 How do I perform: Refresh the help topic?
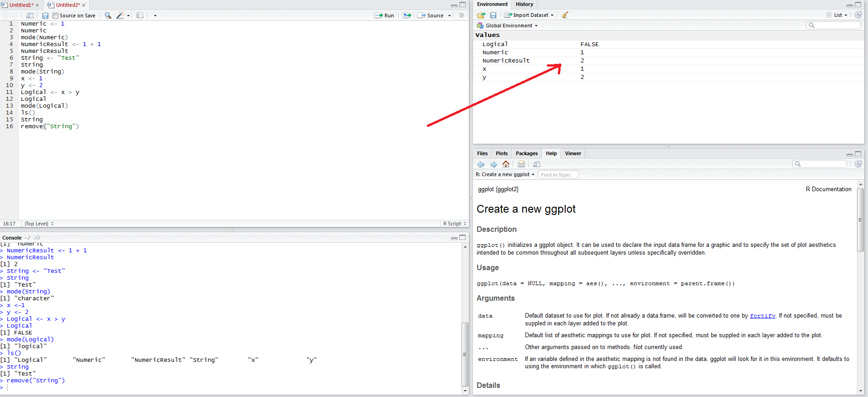pyautogui.click(x=858, y=164)
